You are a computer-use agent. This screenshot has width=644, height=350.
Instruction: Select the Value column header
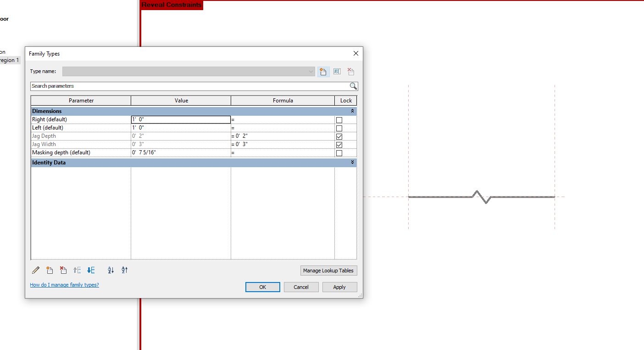pyautogui.click(x=181, y=100)
